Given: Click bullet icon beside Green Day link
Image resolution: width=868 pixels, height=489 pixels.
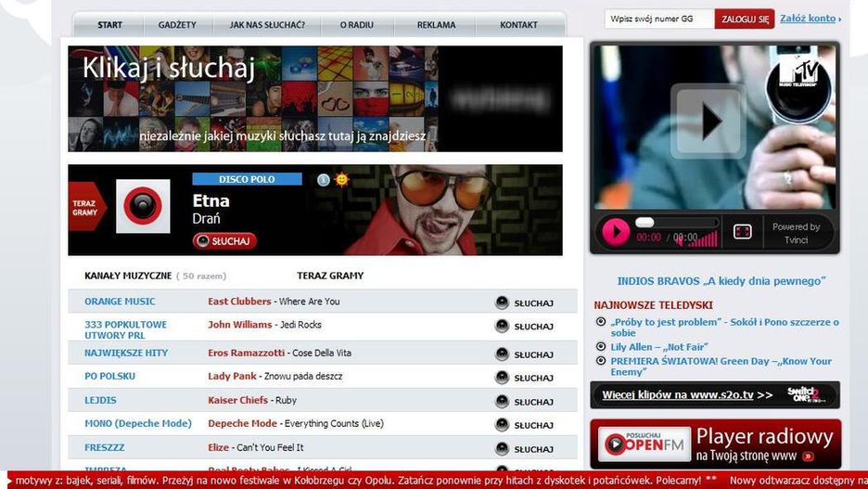Looking at the screenshot, I should click(x=601, y=361).
